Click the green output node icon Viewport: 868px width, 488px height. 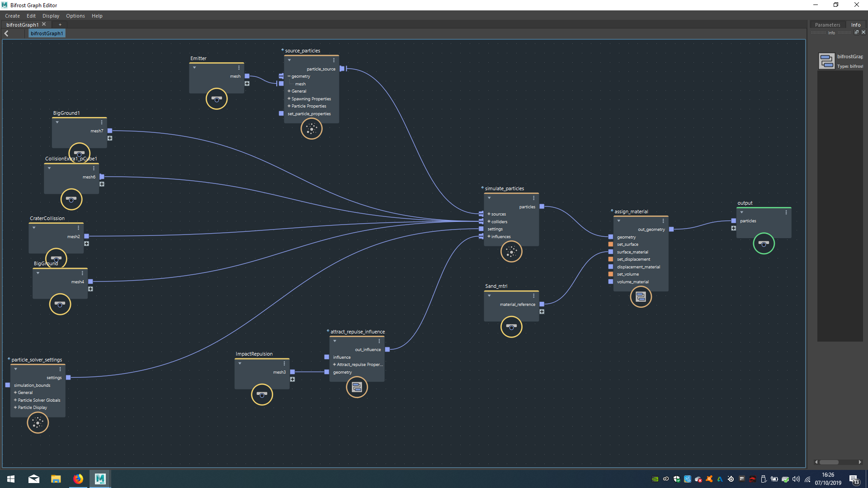[764, 244]
